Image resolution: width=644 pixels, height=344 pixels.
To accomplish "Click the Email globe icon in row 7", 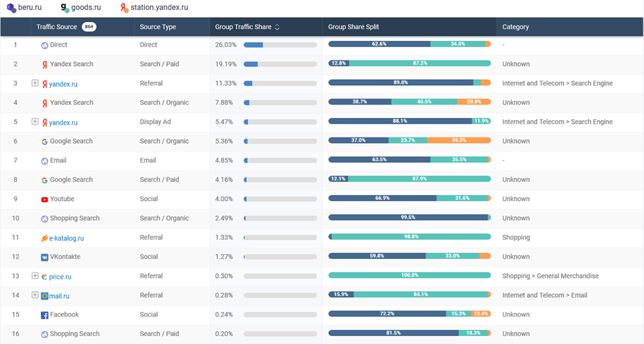I will [x=44, y=161].
